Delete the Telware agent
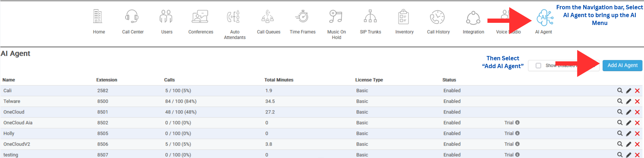Image resolution: width=644 pixels, height=158 pixels. coord(637,102)
